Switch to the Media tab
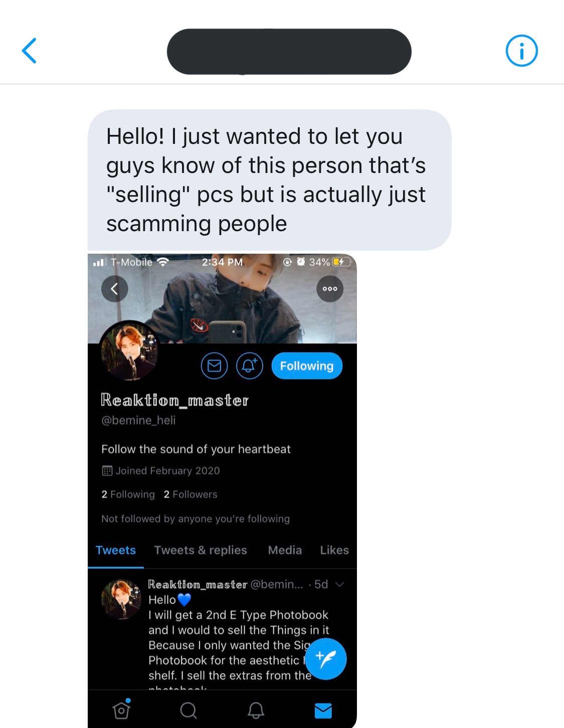The image size is (564, 728). [x=285, y=550]
